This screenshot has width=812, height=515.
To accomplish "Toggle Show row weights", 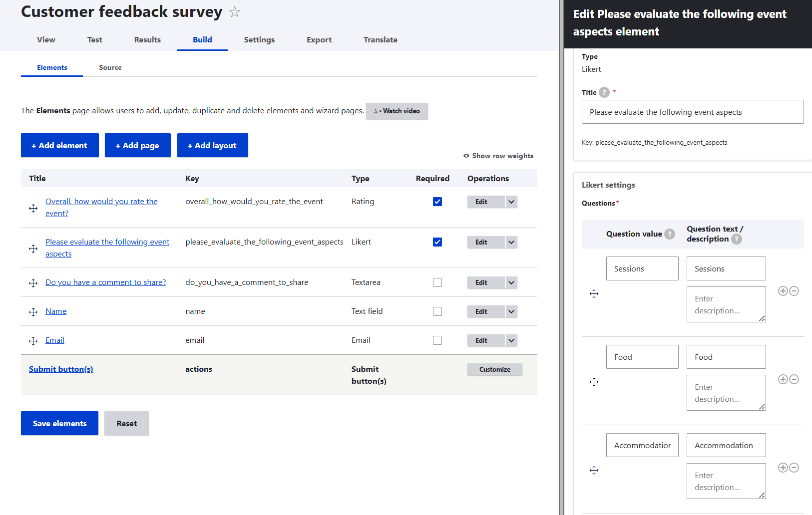I will click(x=498, y=156).
